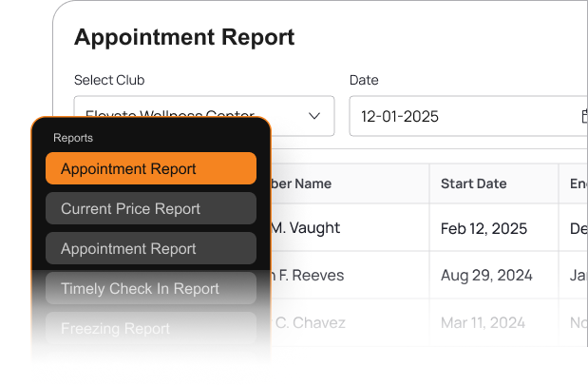Click the Reports label in the menu panel
Image resolution: width=588 pixels, height=386 pixels.
click(73, 138)
